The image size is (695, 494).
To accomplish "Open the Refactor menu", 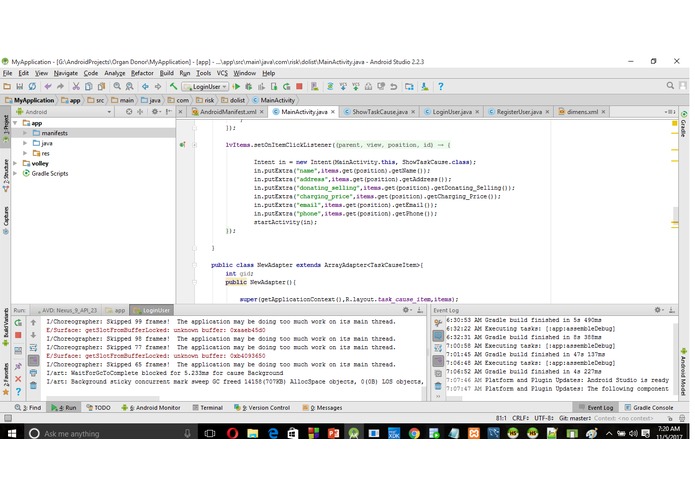I will (142, 73).
